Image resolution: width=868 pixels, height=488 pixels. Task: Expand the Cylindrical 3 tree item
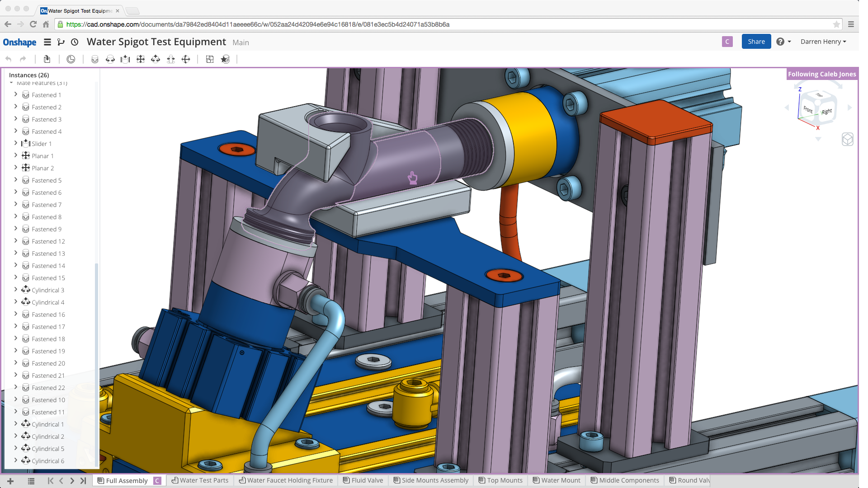pos(16,290)
